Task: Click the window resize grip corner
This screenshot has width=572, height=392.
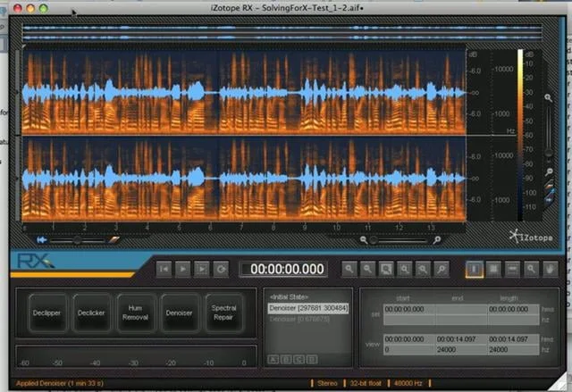Action: point(559,383)
